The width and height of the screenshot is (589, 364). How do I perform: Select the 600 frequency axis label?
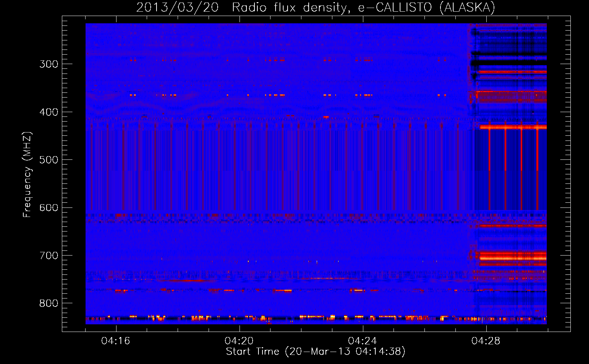pos(49,208)
